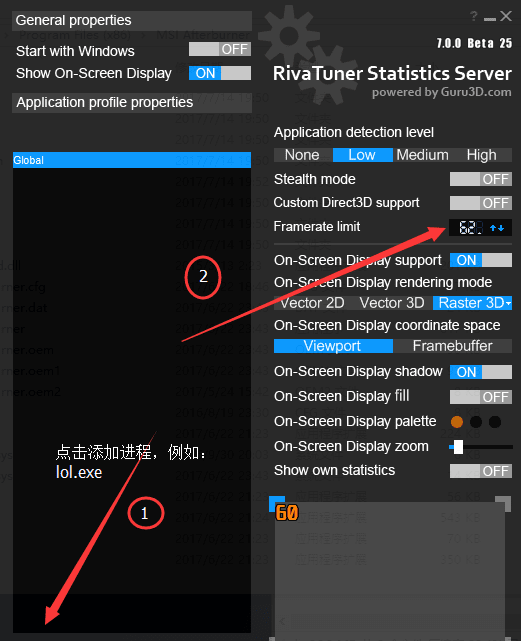Click the framerate limit value 62 field
Image resolution: width=521 pixels, height=641 pixels.
(x=471, y=227)
